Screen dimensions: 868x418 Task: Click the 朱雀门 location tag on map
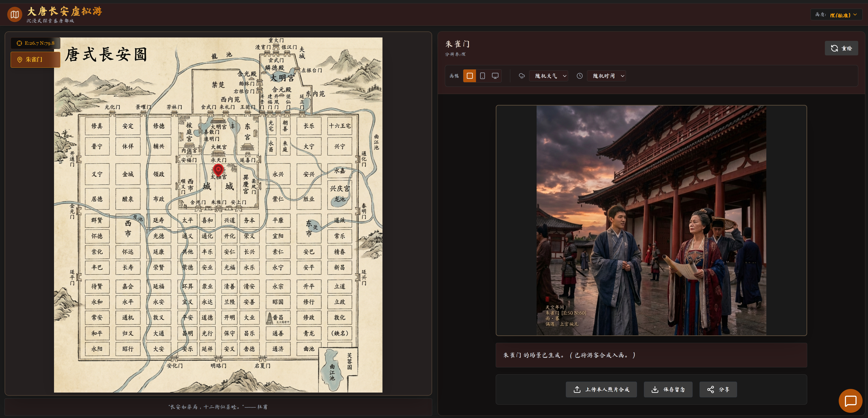tap(35, 59)
